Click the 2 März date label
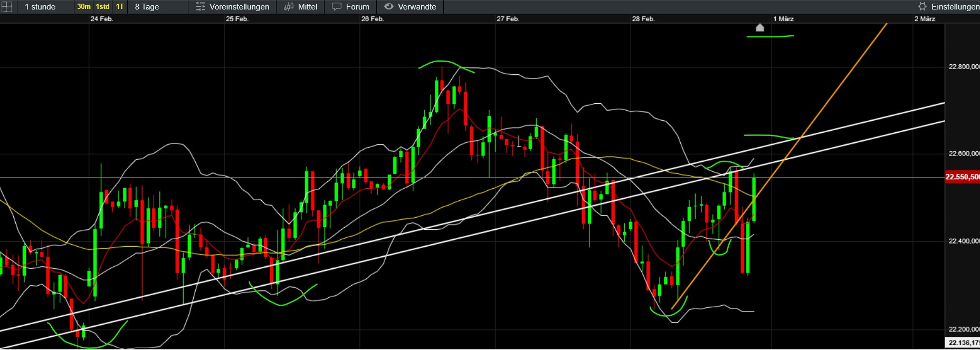 (925, 19)
